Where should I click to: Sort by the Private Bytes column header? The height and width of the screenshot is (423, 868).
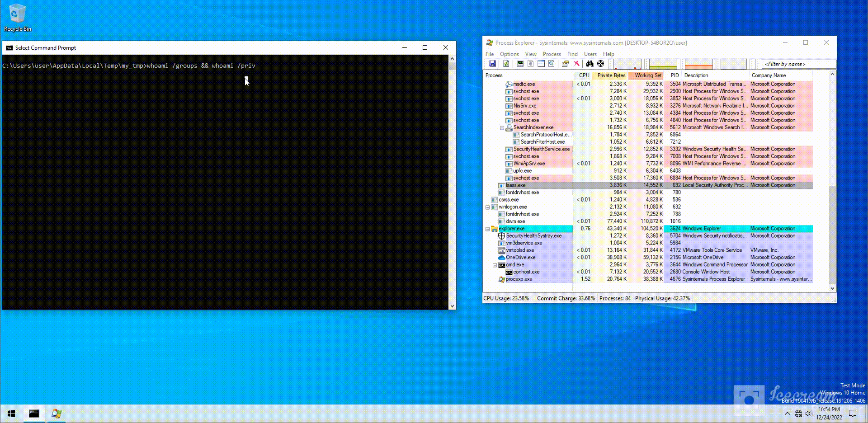point(610,75)
